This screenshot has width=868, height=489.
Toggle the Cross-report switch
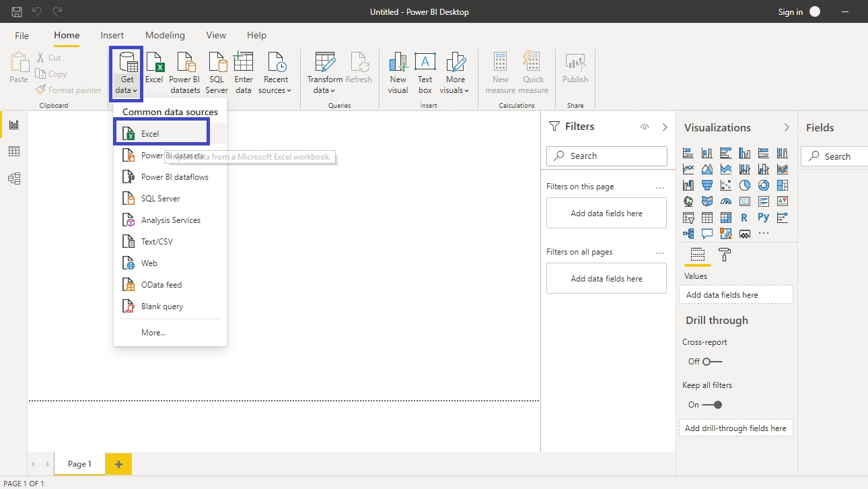(711, 362)
